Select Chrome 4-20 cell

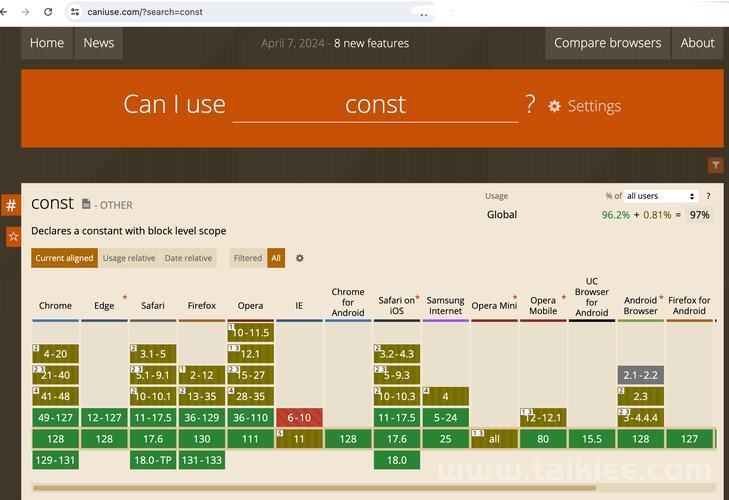55,354
